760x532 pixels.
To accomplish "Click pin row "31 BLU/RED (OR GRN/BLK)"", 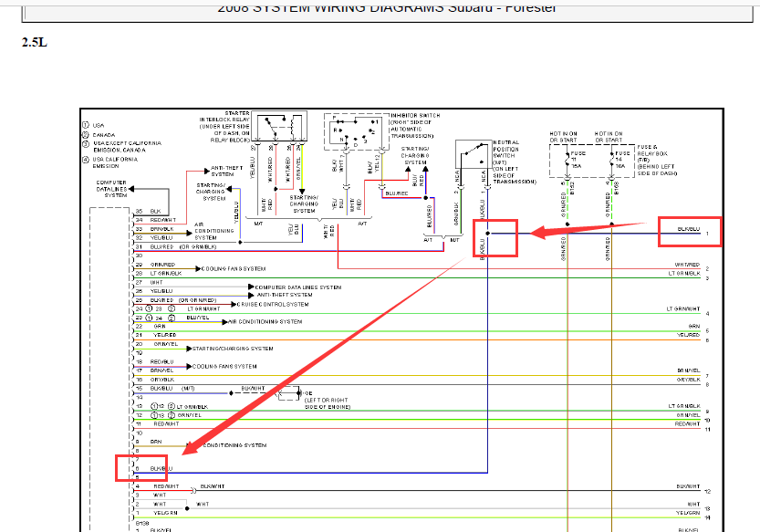I will pos(176,247).
